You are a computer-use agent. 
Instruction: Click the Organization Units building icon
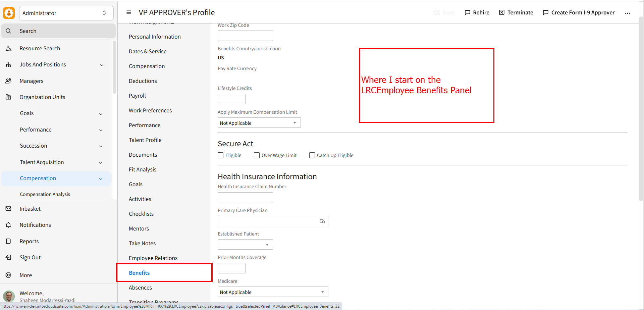pos(9,97)
